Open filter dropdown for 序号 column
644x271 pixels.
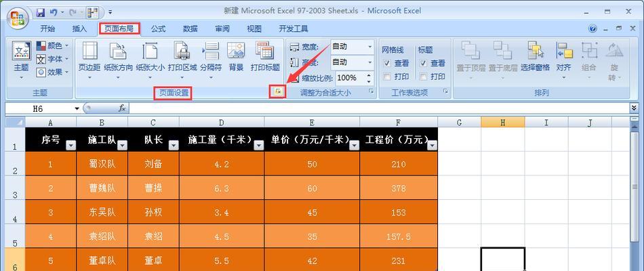point(71,145)
